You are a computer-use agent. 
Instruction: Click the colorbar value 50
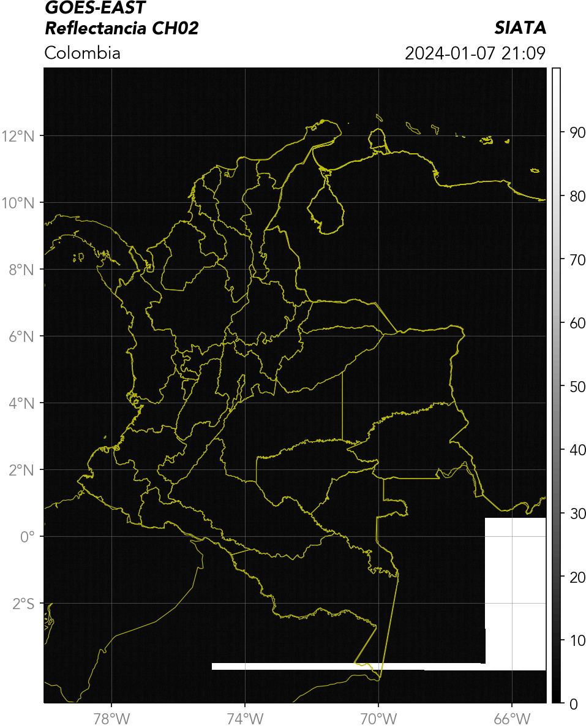pyautogui.click(x=577, y=387)
